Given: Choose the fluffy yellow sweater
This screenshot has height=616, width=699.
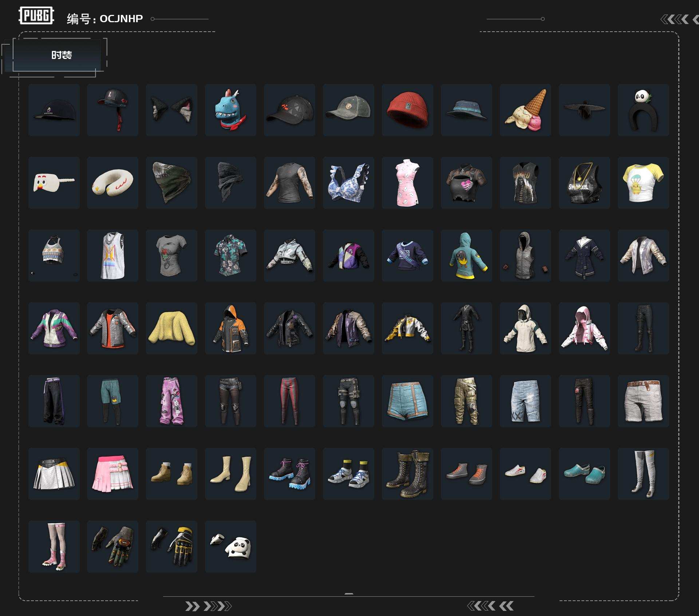Looking at the screenshot, I should coord(171,328).
